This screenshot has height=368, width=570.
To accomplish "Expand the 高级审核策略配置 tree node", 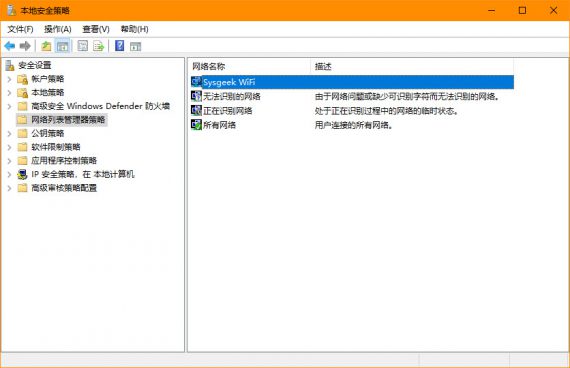I will [9, 188].
